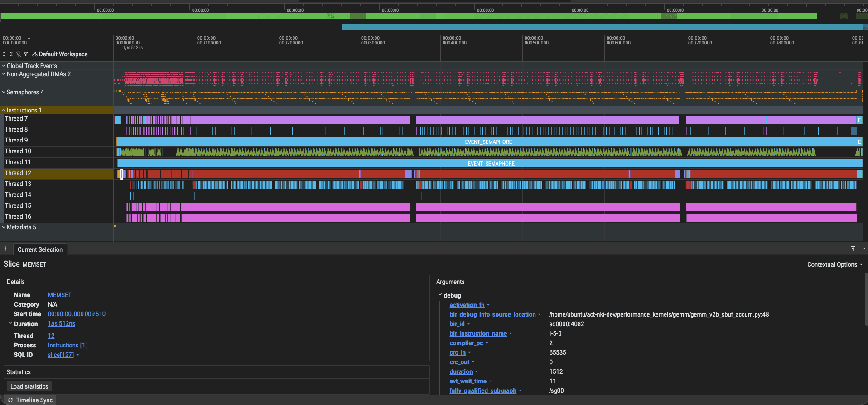
Task: Collapse all track groups icon
Action: [11, 54]
